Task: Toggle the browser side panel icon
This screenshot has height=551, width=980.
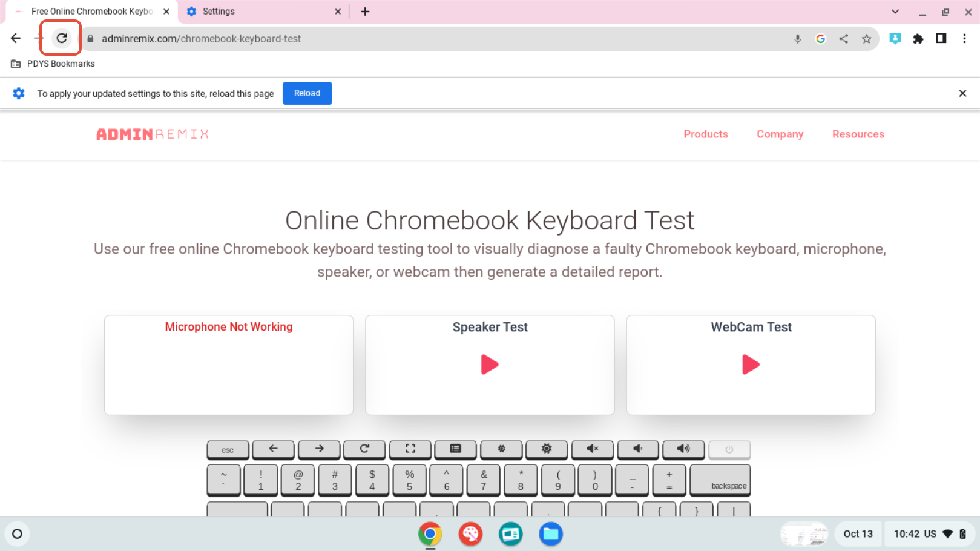Action: pyautogui.click(x=941, y=38)
